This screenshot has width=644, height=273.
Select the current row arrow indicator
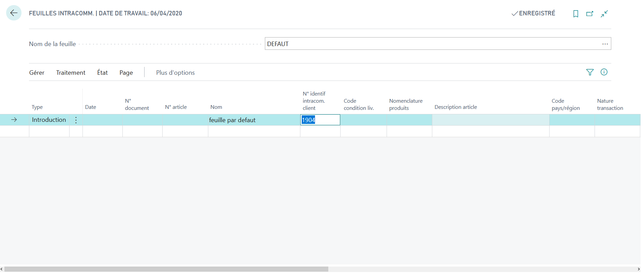coord(14,120)
